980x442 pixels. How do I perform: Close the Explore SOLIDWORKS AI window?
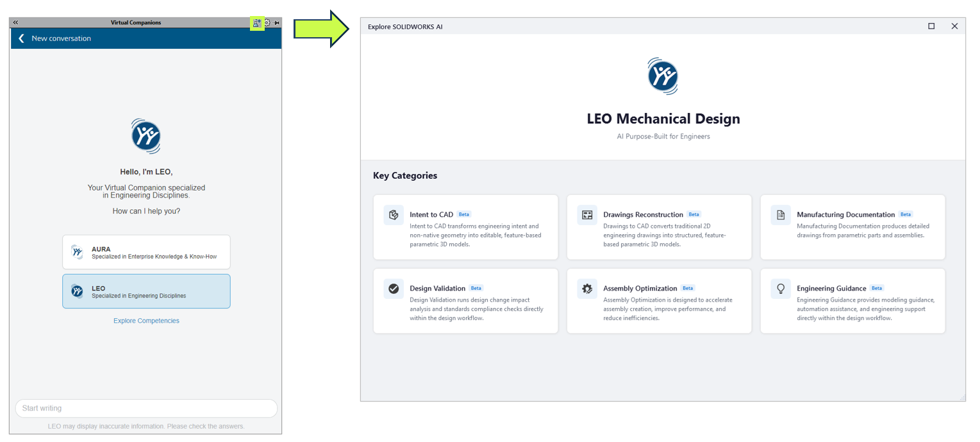[954, 26]
